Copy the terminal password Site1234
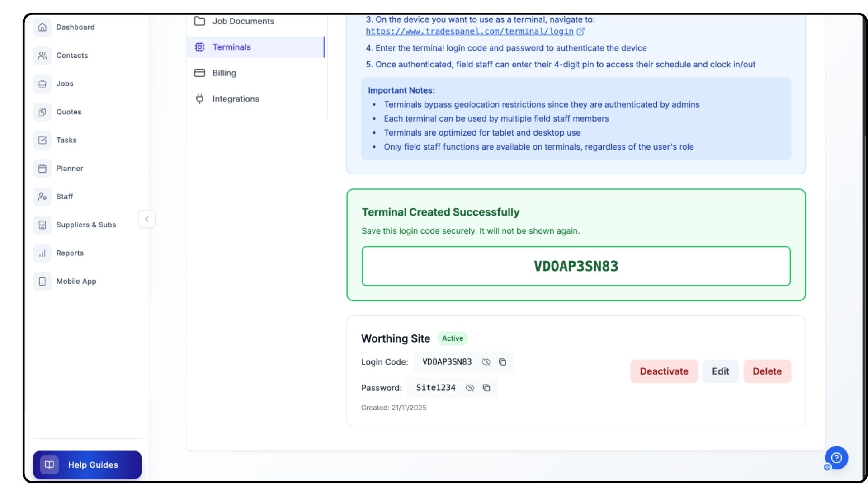The width and height of the screenshot is (868, 488). 486,388
